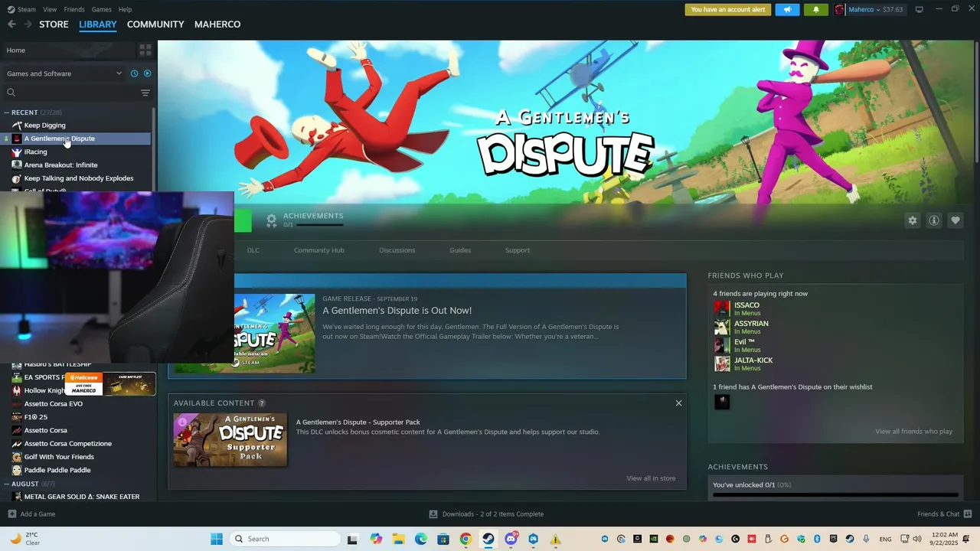Collapse the AUGUST section
The width and height of the screenshot is (980, 551).
6,484
